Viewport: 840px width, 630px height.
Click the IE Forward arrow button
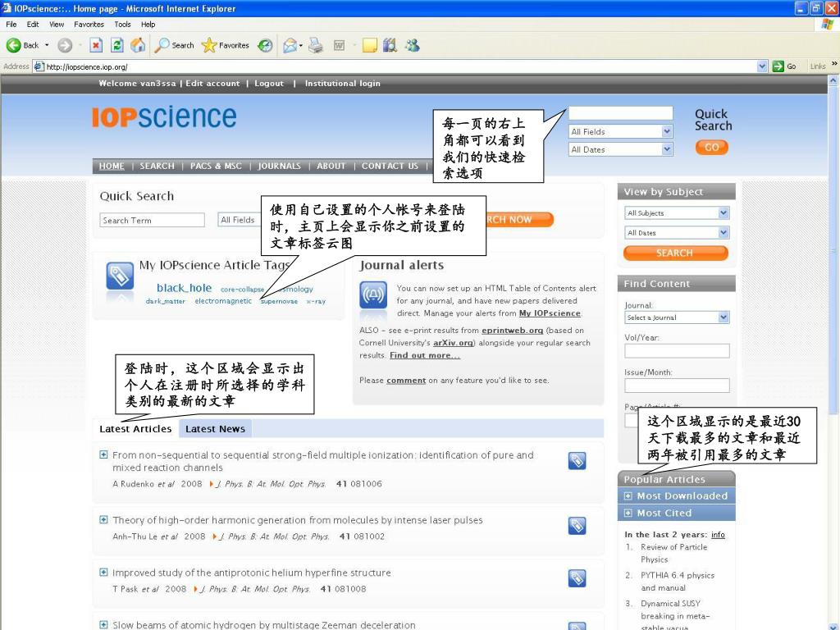tap(65, 46)
